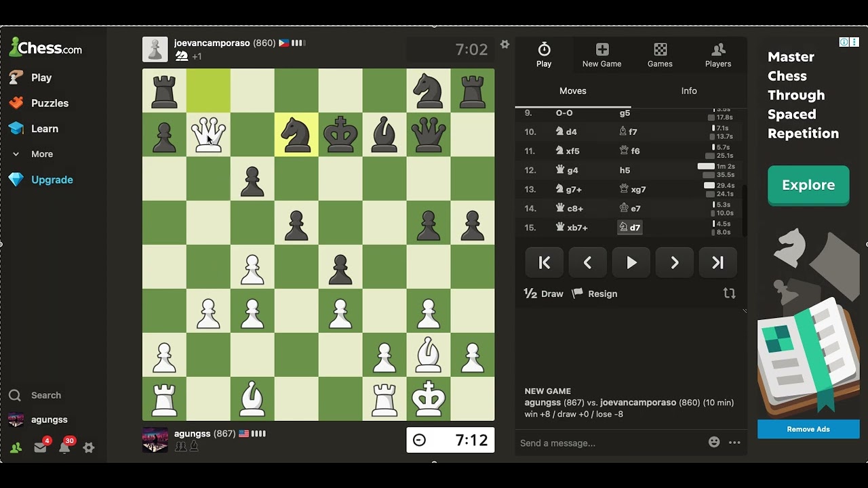Click black rook on a8
Image resolution: width=868 pixels, height=488 pixels.
point(164,90)
